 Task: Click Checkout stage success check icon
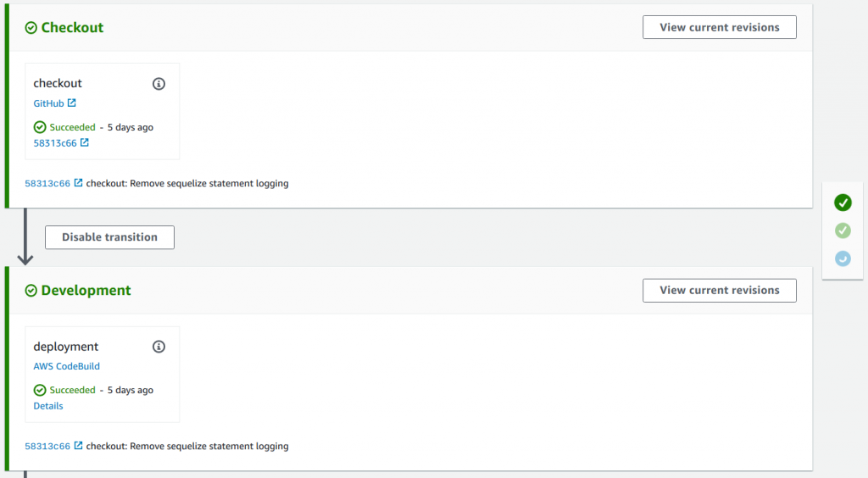[31, 28]
